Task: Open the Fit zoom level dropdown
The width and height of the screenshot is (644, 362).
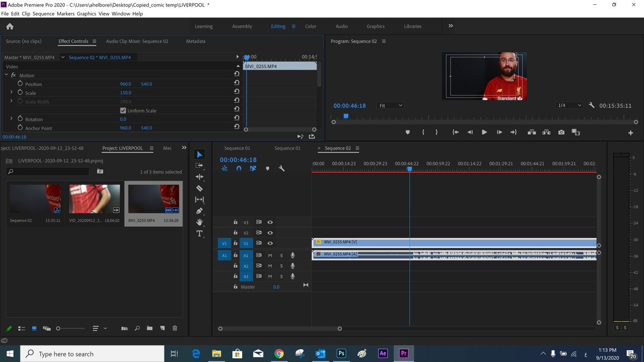Action: click(x=390, y=106)
